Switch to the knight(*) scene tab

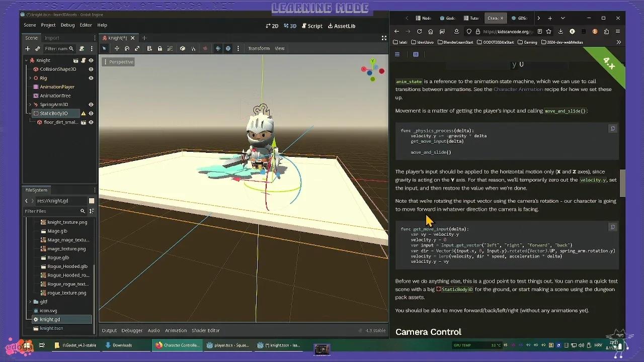click(x=116, y=37)
